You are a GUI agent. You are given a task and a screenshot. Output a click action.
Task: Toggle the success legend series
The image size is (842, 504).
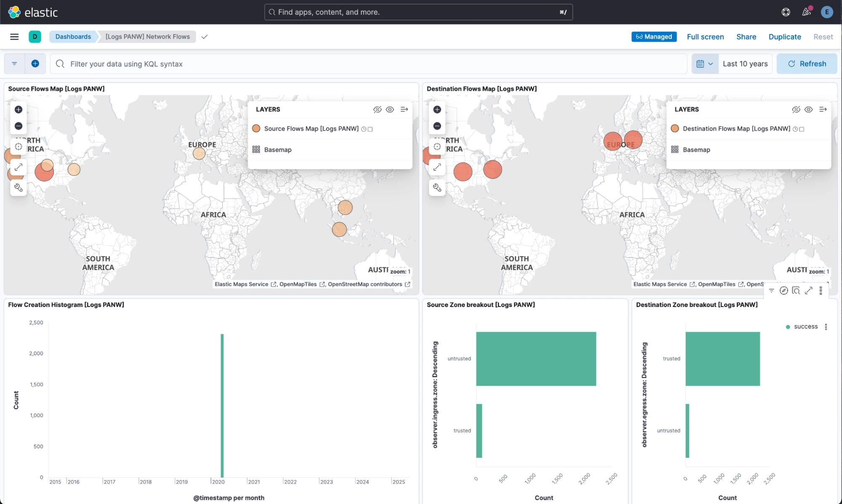[806, 327]
